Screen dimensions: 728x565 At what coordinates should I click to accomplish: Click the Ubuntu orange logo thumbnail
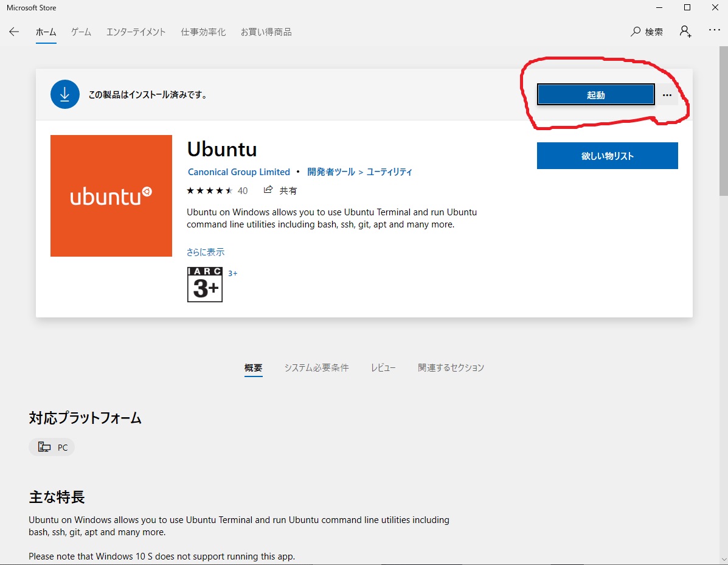point(111,195)
